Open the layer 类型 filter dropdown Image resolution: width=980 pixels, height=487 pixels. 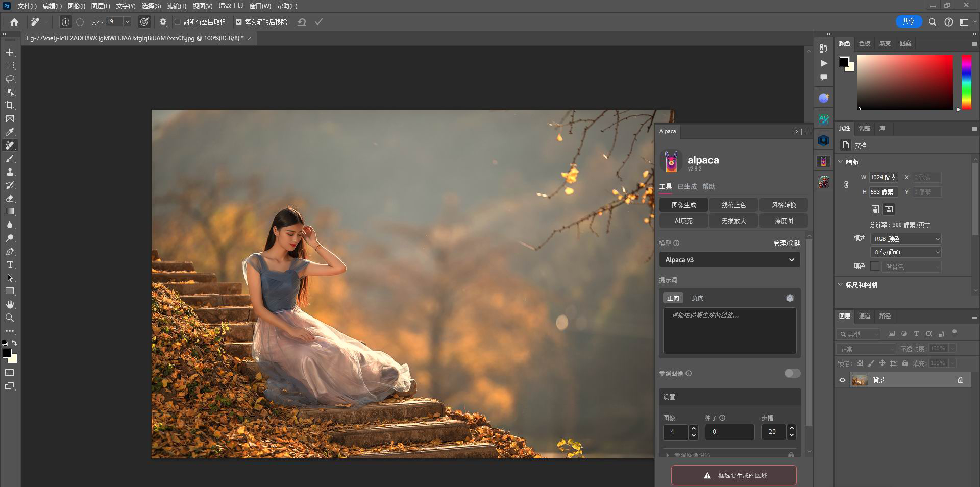(859, 334)
